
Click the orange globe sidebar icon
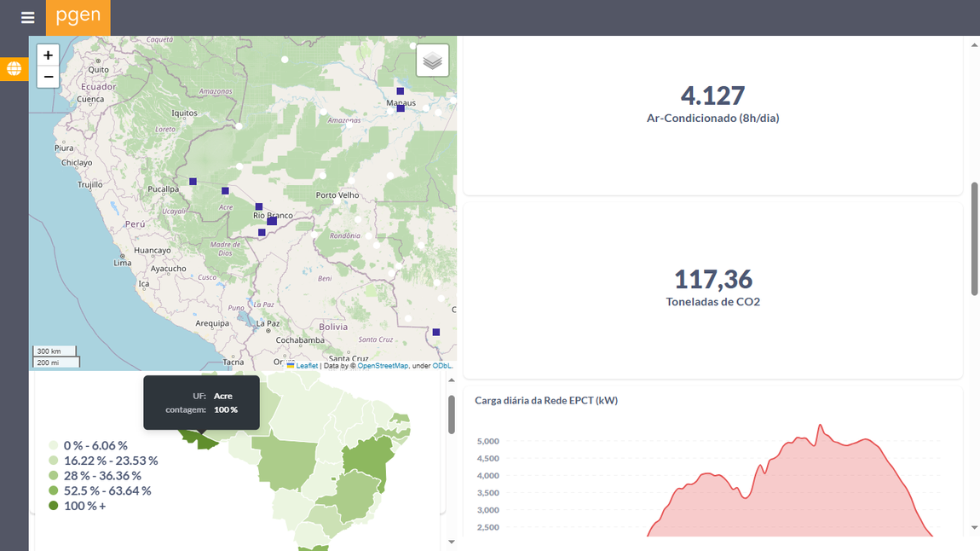point(14,69)
